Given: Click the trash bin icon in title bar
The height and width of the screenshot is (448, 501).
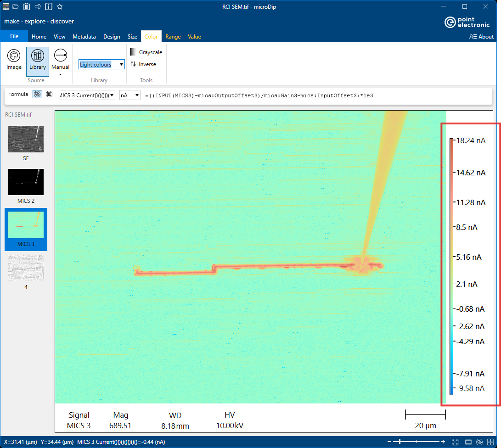Looking at the screenshot, I should coord(27,6).
